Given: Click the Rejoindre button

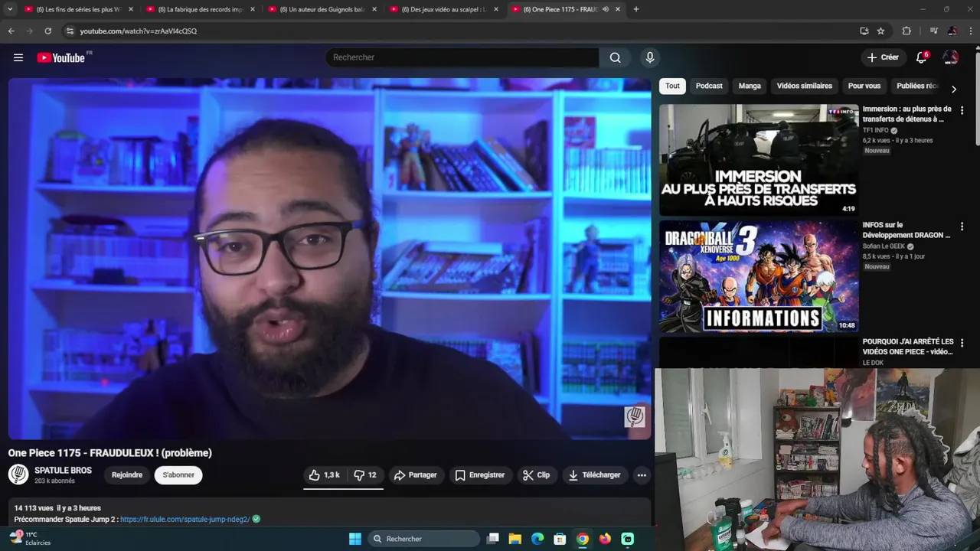Looking at the screenshot, I should coord(127,475).
